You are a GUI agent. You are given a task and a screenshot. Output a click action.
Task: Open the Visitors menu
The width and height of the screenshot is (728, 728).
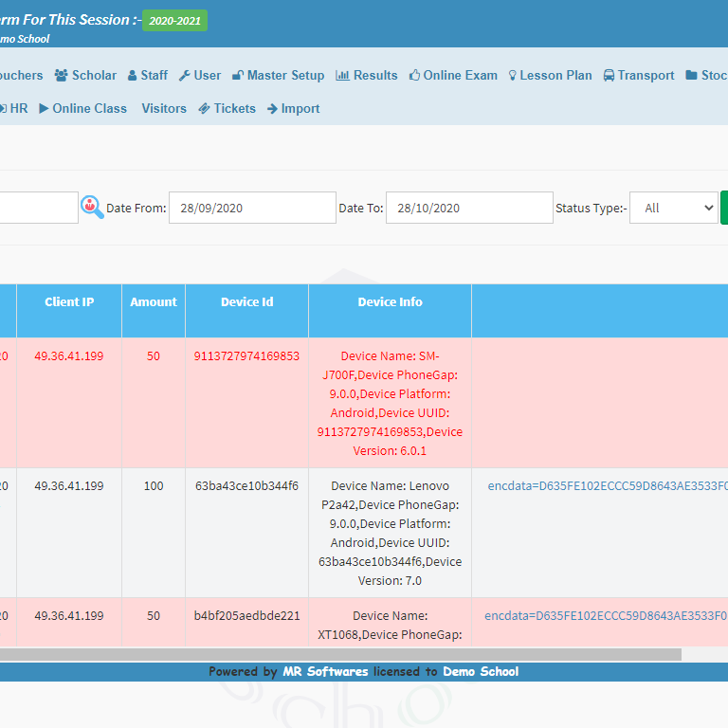pos(164,109)
